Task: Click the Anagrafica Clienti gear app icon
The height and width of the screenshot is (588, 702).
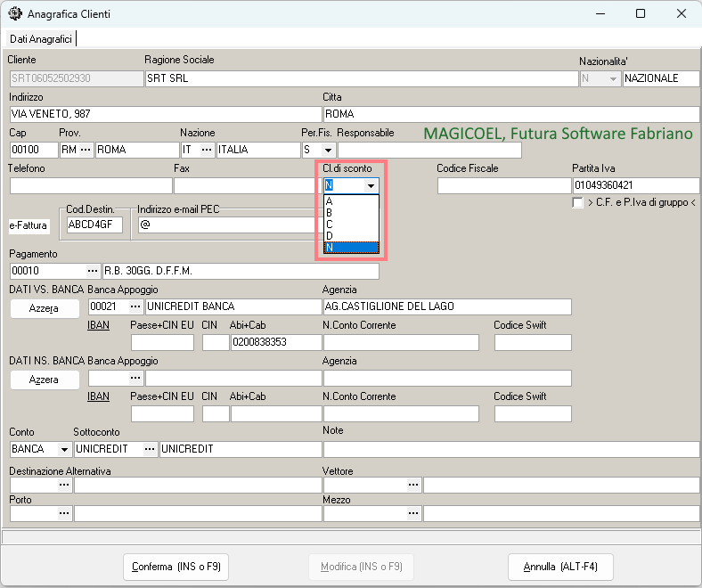Action: point(15,13)
